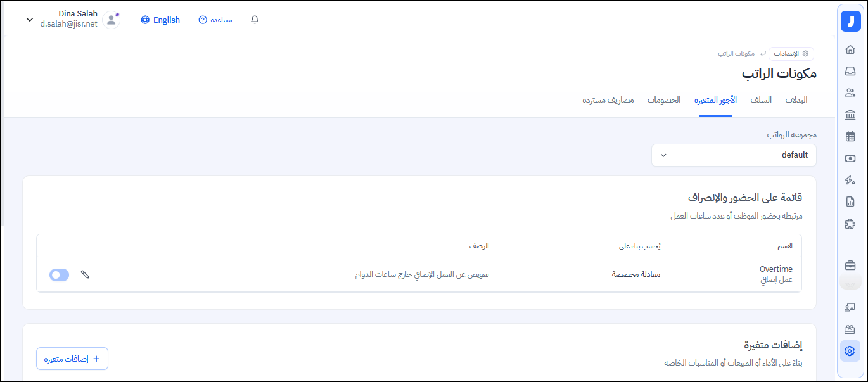Click the briefcase icon in sidebar

pyautogui.click(x=850, y=265)
